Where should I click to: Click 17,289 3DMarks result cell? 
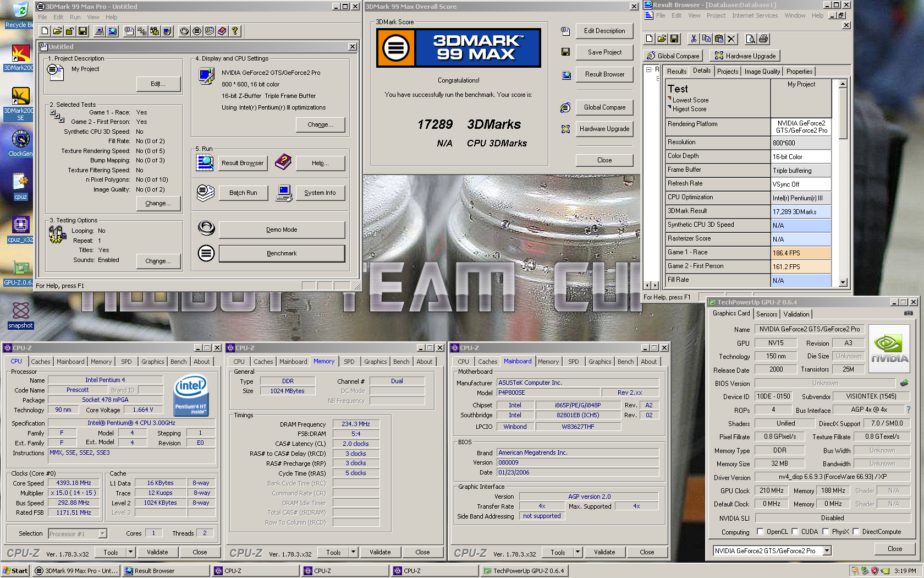click(801, 211)
